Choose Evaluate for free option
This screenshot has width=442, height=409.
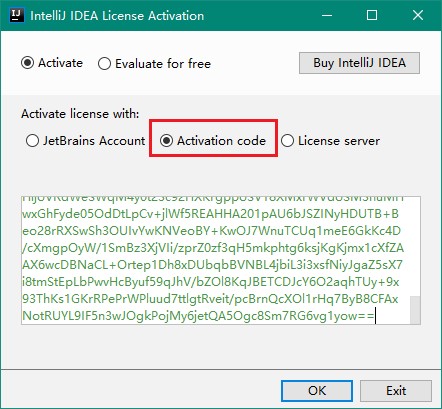point(154,63)
